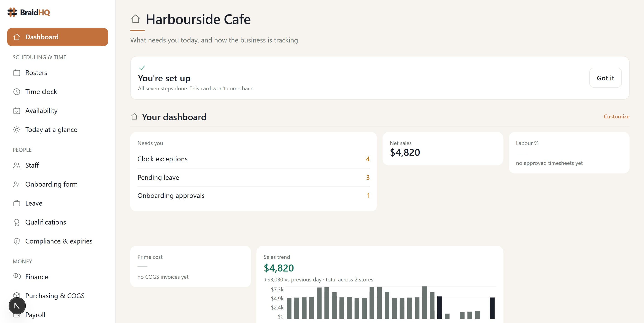Click the Qualifications award ribbon icon

(x=17, y=222)
